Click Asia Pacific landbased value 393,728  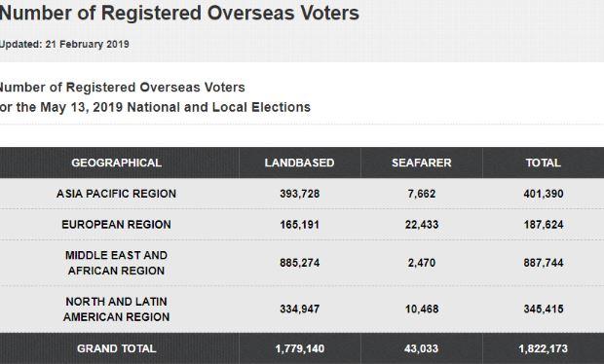click(x=300, y=194)
